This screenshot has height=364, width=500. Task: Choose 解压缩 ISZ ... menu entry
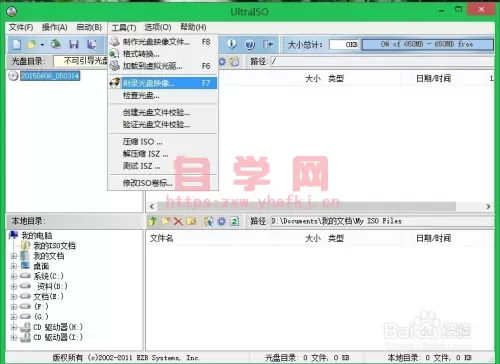pyautogui.click(x=163, y=154)
